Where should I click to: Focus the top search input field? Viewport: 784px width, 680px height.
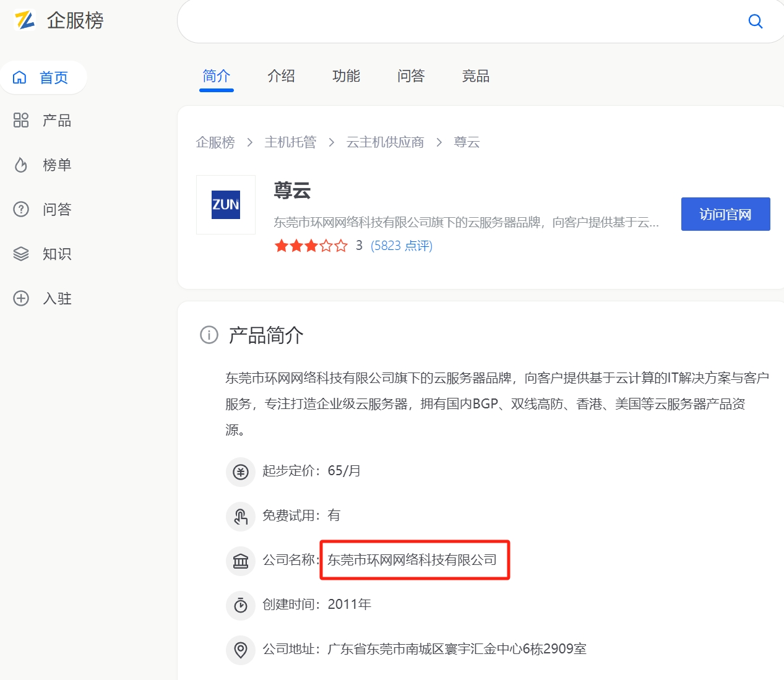pyautogui.click(x=458, y=21)
